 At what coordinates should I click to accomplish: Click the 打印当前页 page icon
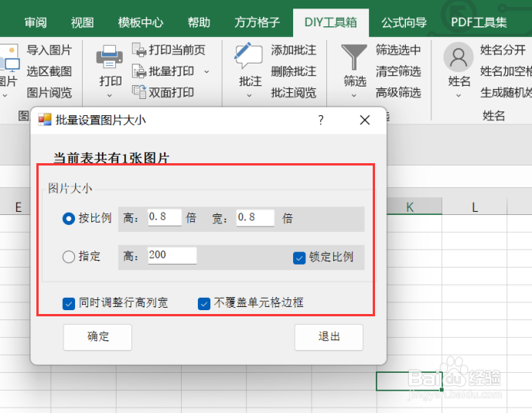point(138,50)
